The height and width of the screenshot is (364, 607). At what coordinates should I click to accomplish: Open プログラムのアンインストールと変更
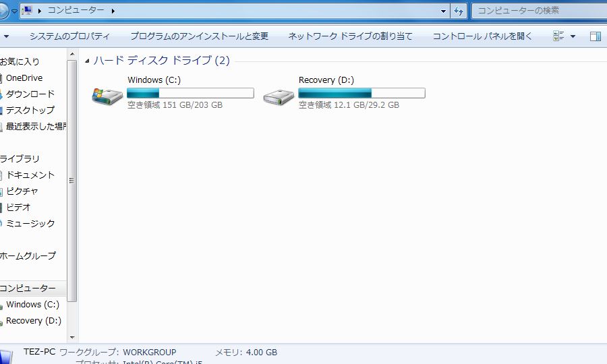199,36
